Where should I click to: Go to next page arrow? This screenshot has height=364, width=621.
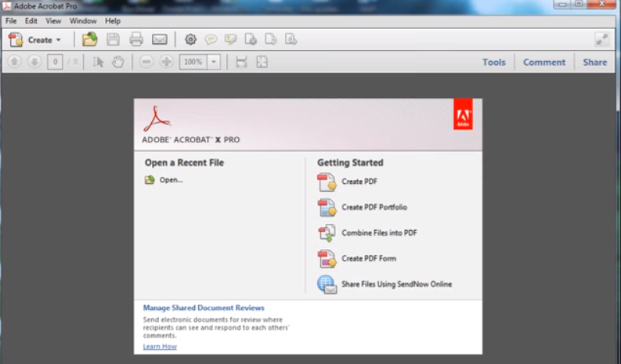34,62
